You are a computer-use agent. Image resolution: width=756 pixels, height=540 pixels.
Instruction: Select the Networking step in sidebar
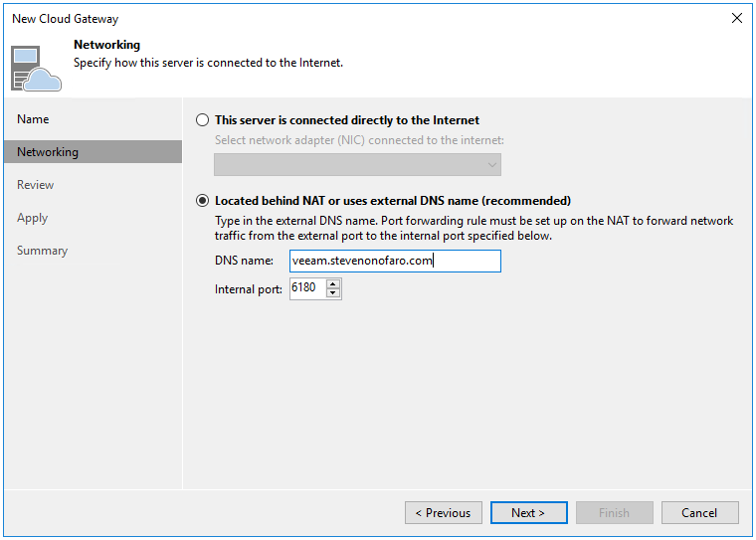pos(48,152)
